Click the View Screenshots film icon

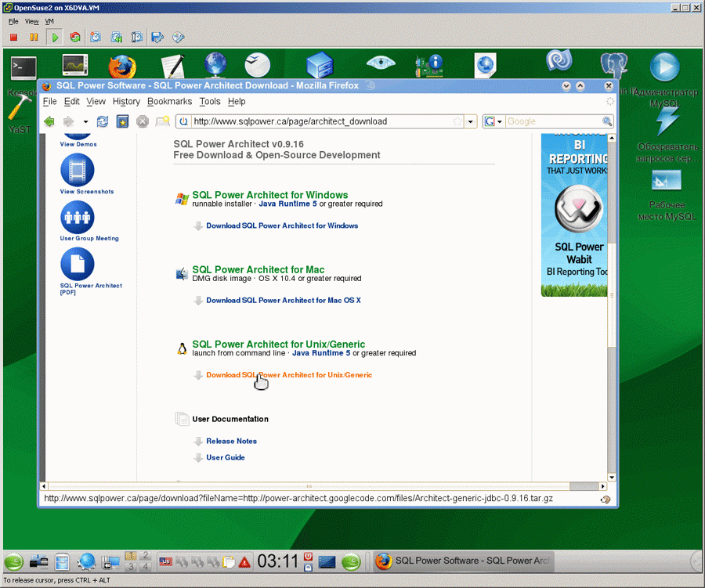tap(78, 170)
